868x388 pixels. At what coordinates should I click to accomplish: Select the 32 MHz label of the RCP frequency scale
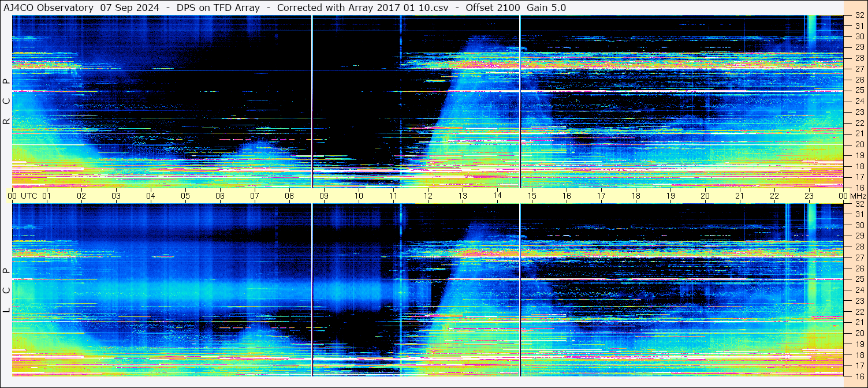point(859,16)
